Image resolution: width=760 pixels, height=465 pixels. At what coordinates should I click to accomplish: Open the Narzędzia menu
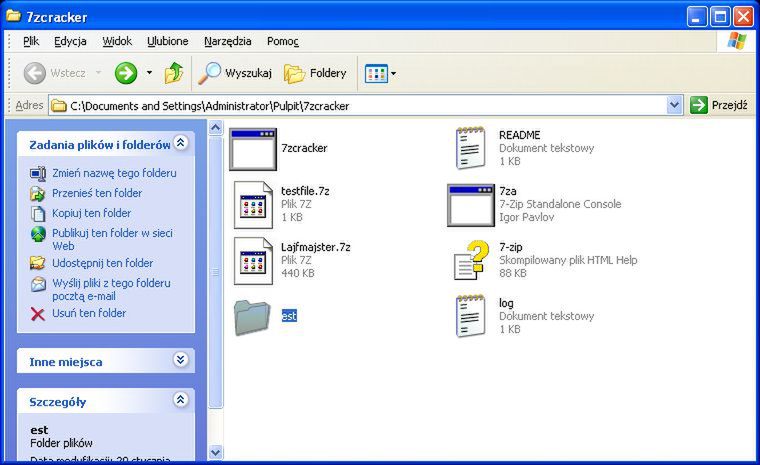pyautogui.click(x=228, y=41)
